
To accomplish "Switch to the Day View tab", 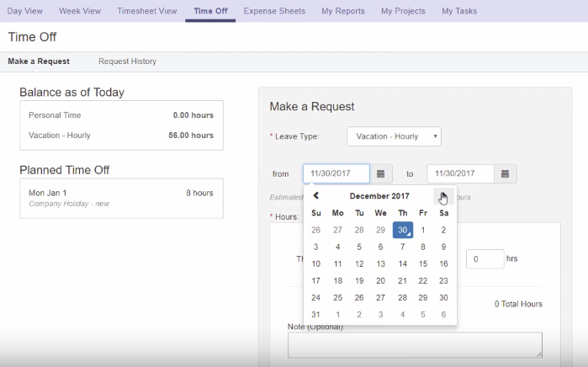I will click(x=25, y=11).
